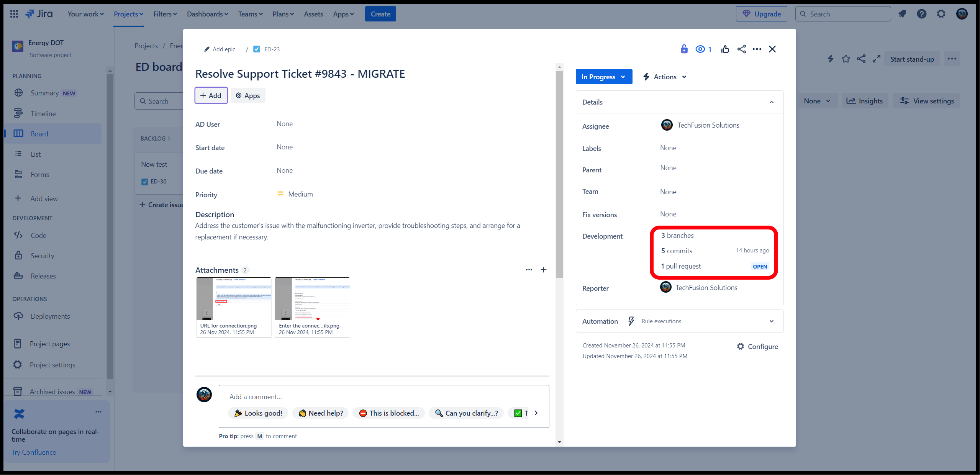
Task: Open the URL for connection.png thumbnail
Action: coord(234,299)
